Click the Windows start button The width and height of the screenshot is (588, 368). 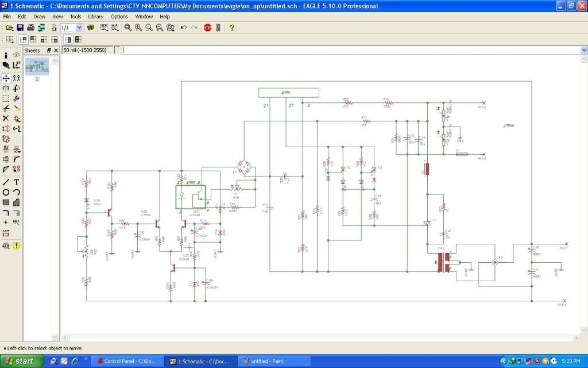click(20, 361)
